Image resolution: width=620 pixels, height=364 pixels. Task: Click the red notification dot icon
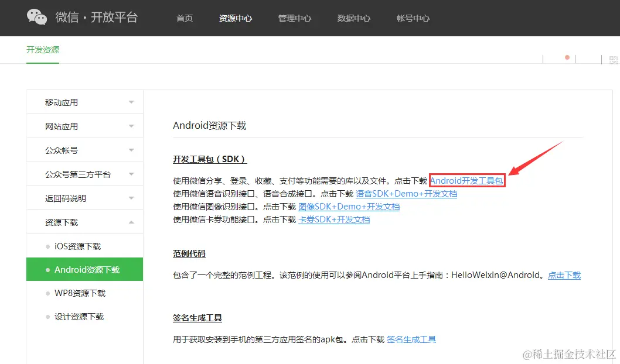coord(567,57)
